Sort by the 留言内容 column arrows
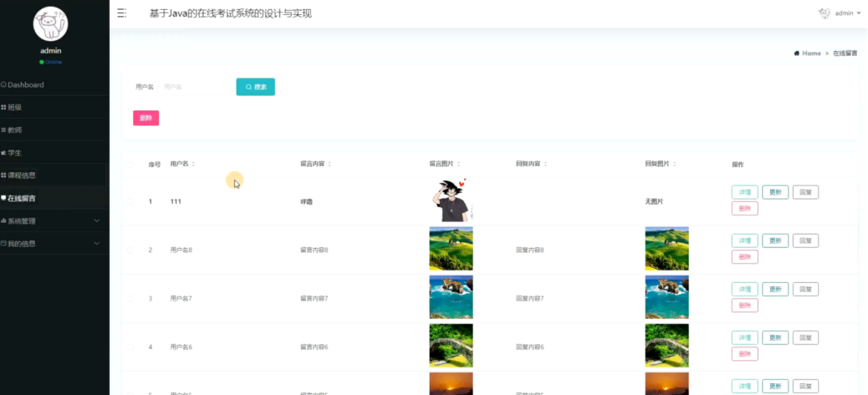Screen dimensions: 868x395 (330, 164)
